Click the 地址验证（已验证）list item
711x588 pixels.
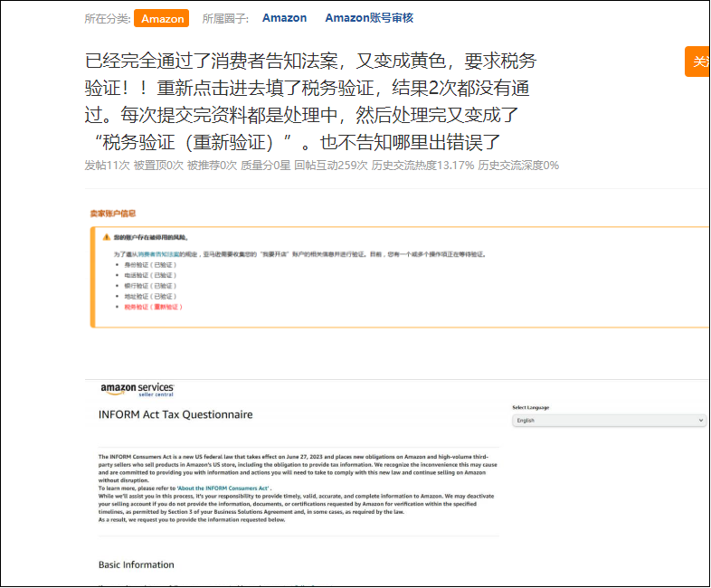point(150,297)
